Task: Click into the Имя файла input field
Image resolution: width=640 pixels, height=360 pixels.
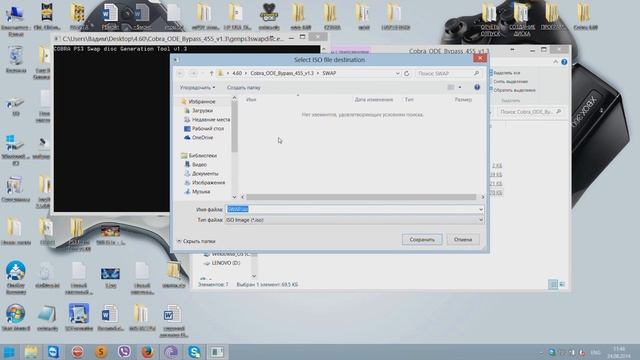Action: click(351, 209)
